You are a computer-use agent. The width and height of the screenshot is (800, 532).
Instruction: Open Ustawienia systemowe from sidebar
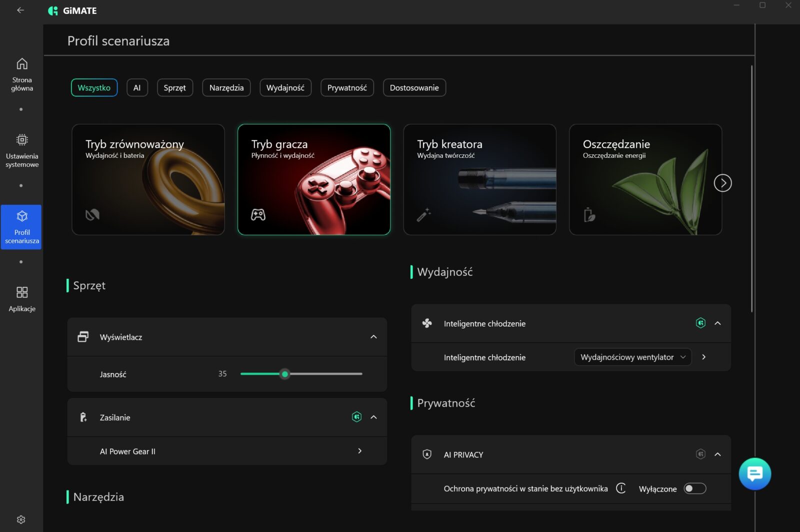point(22,150)
